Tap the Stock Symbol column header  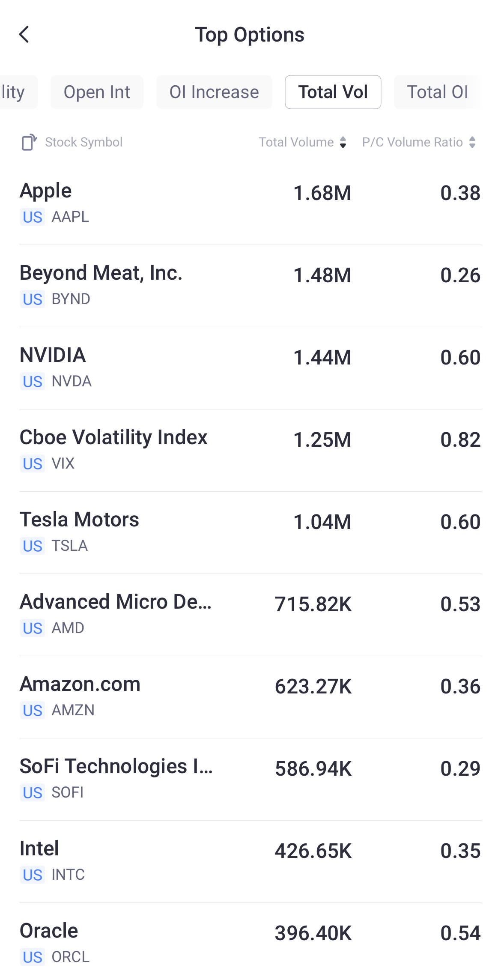[84, 142]
